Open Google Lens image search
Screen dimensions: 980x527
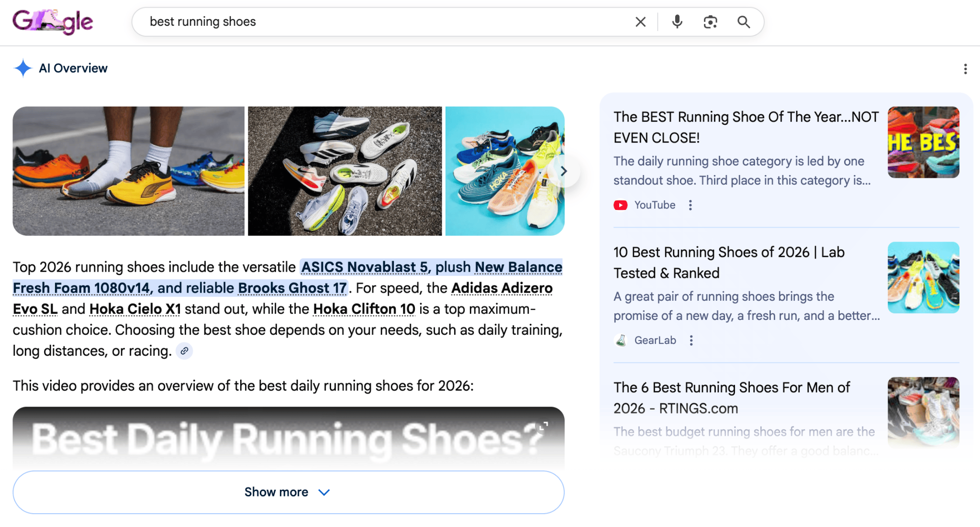pyautogui.click(x=710, y=22)
